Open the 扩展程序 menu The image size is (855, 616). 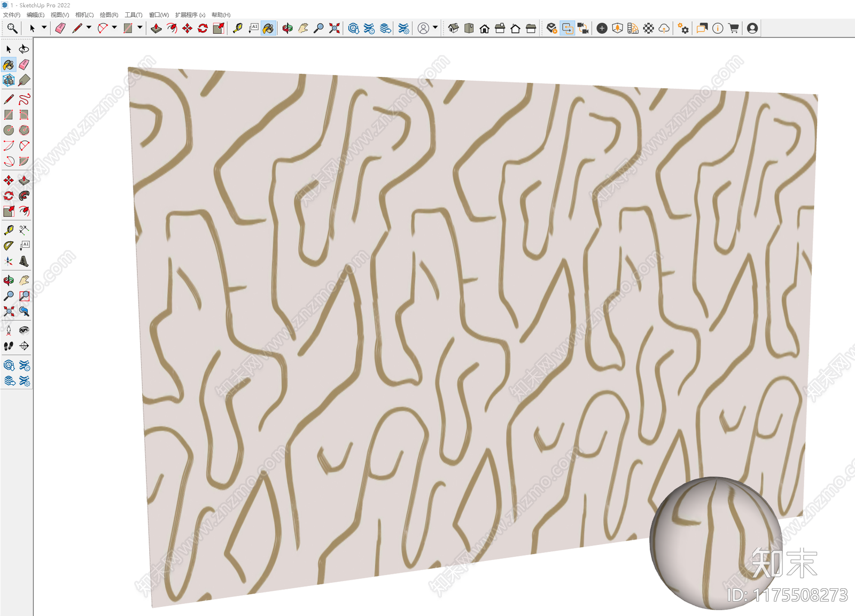tap(190, 15)
